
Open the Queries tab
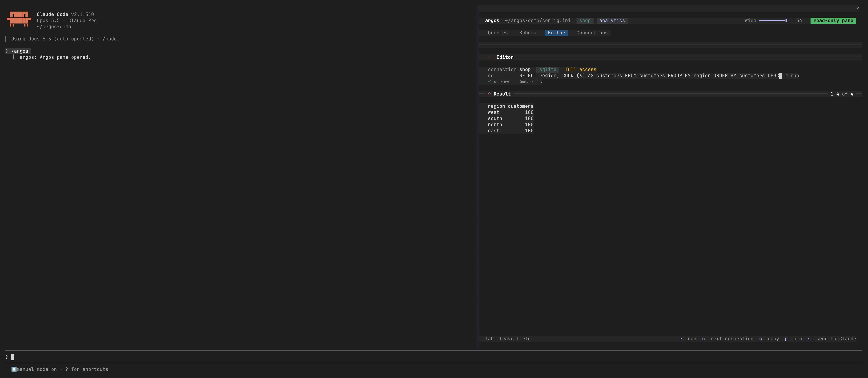(498, 33)
